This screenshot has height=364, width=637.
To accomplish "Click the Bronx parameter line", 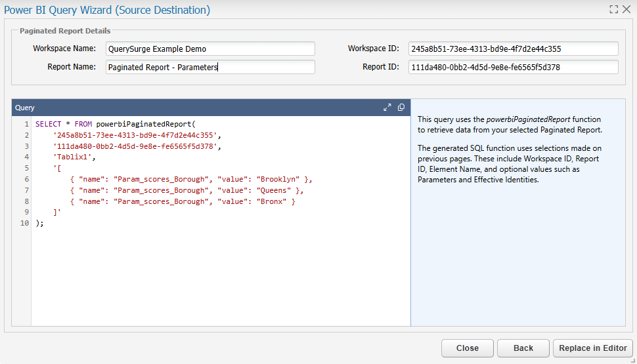I will click(x=183, y=201).
